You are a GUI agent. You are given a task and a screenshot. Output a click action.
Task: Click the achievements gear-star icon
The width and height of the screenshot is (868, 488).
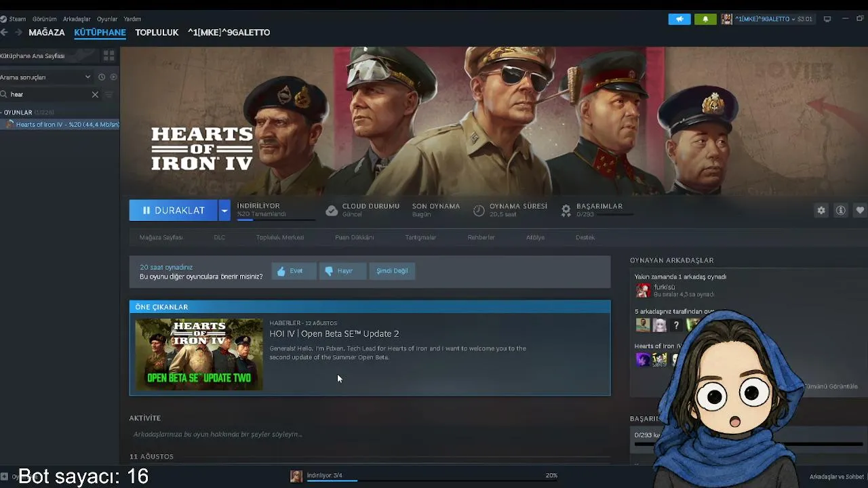pos(566,211)
